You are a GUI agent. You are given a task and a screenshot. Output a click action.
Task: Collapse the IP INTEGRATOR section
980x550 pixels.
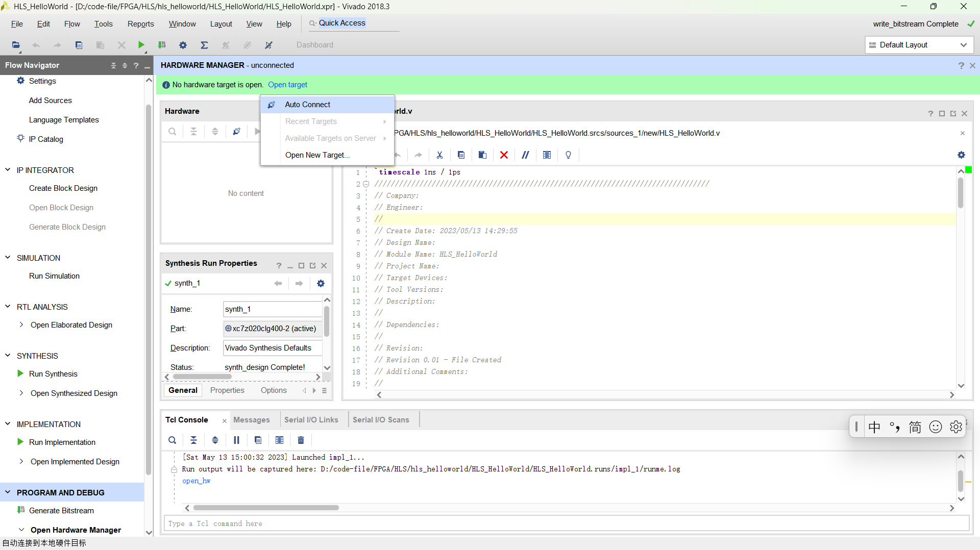click(8, 170)
